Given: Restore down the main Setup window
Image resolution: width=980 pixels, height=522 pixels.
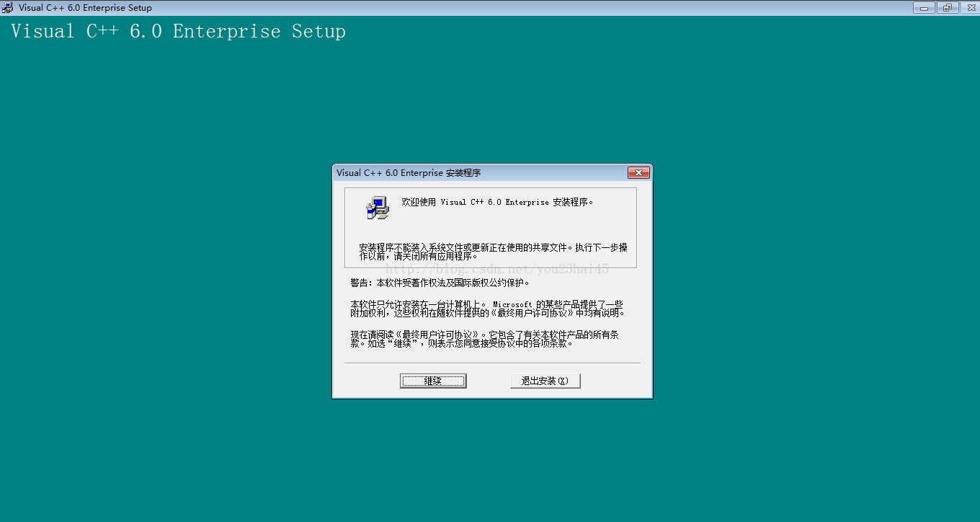Looking at the screenshot, I should coord(946,8).
